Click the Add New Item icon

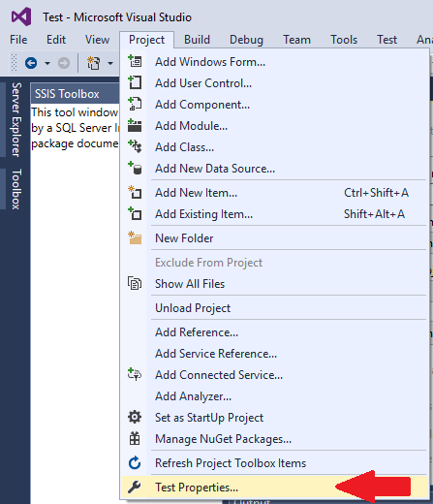click(x=135, y=192)
